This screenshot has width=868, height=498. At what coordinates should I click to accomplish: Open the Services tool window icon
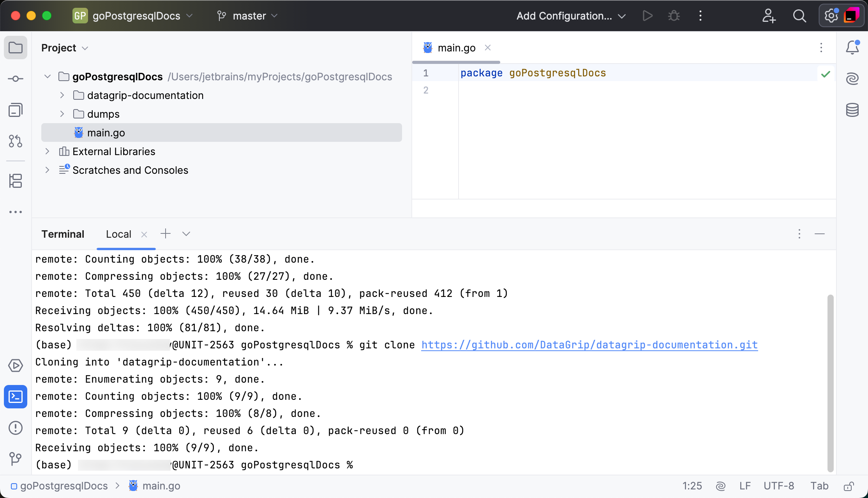click(16, 366)
